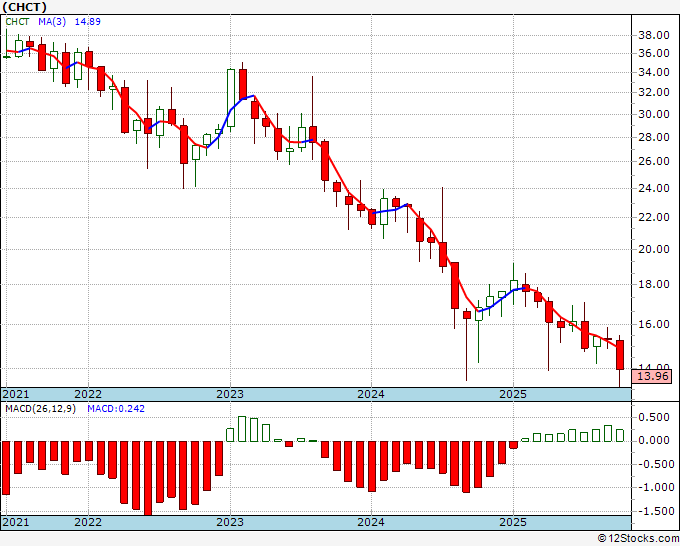
Task: Click 2023 on the MACD panel time axis
Action: pyautogui.click(x=230, y=522)
